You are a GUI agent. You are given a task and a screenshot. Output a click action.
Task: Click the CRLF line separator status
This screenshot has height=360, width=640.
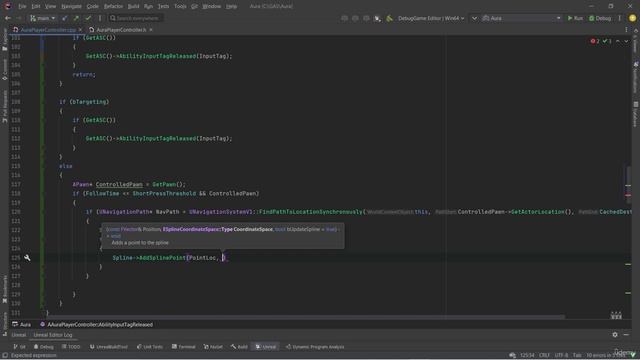click(544, 355)
